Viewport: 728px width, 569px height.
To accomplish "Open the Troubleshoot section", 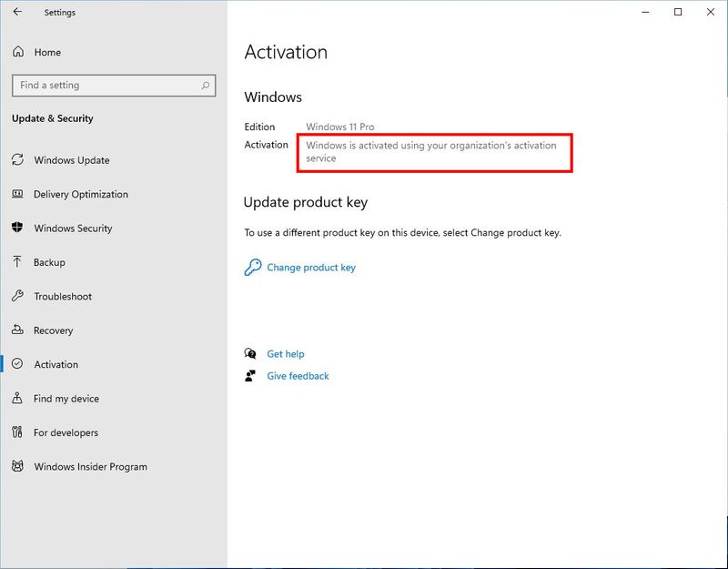I will (63, 297).
